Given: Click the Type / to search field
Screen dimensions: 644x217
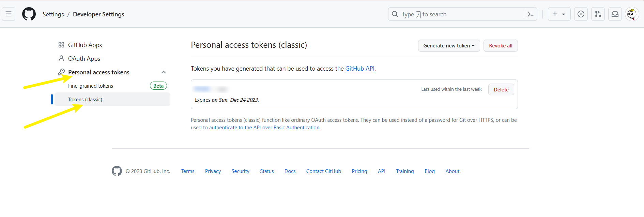Looking at the screenshot, I should point(457,14).
